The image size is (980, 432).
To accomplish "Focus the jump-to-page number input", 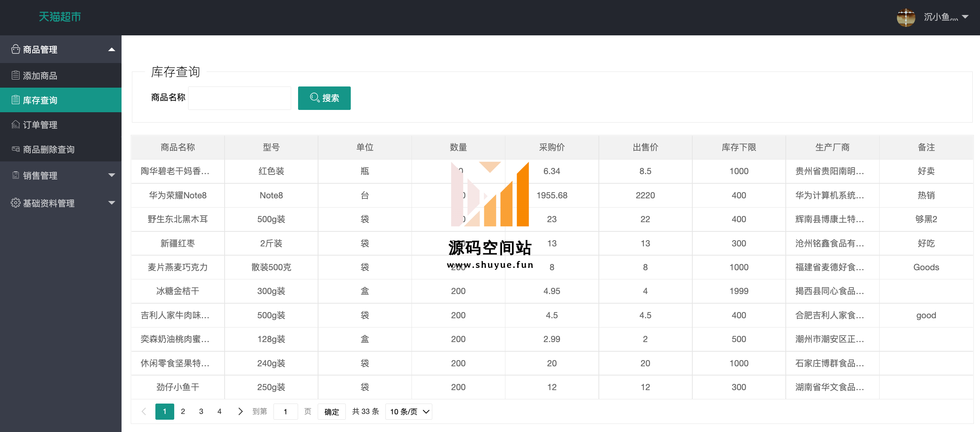I will (285, 412).
